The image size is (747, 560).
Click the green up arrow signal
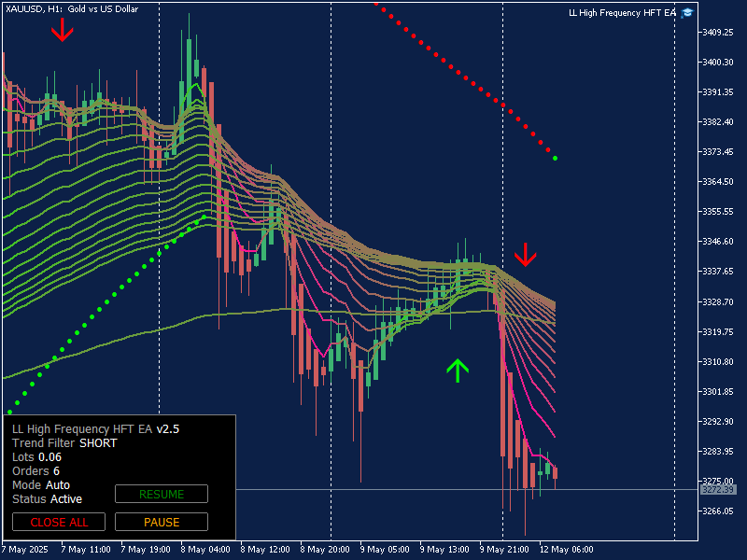(x=458, y=371)
